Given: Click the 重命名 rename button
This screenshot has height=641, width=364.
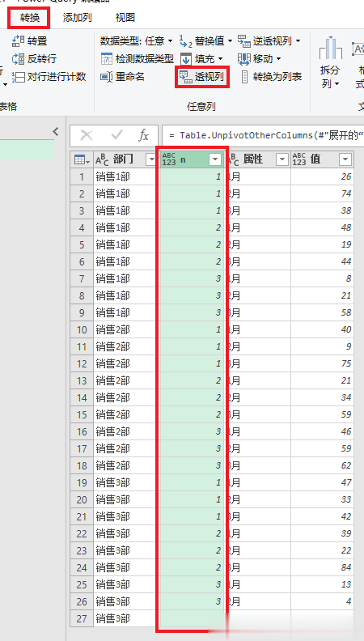Looking at the screenshot, I should tap(123, 76).
